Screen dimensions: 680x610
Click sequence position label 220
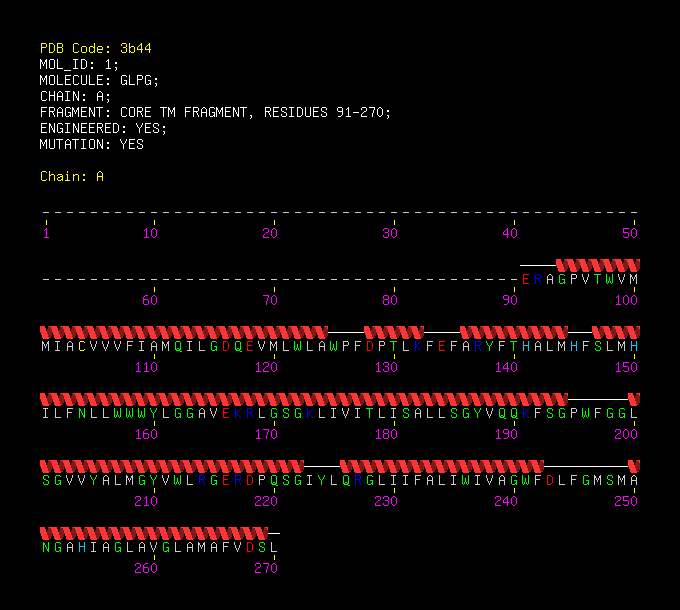coord(266,501)
